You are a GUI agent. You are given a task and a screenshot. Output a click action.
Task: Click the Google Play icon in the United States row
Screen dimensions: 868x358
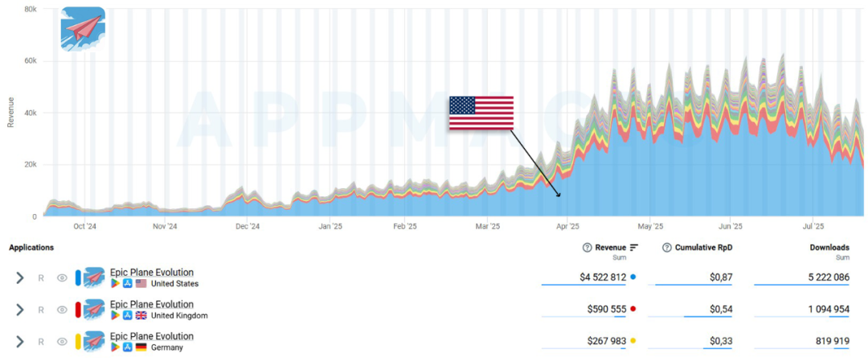point(115,283)
